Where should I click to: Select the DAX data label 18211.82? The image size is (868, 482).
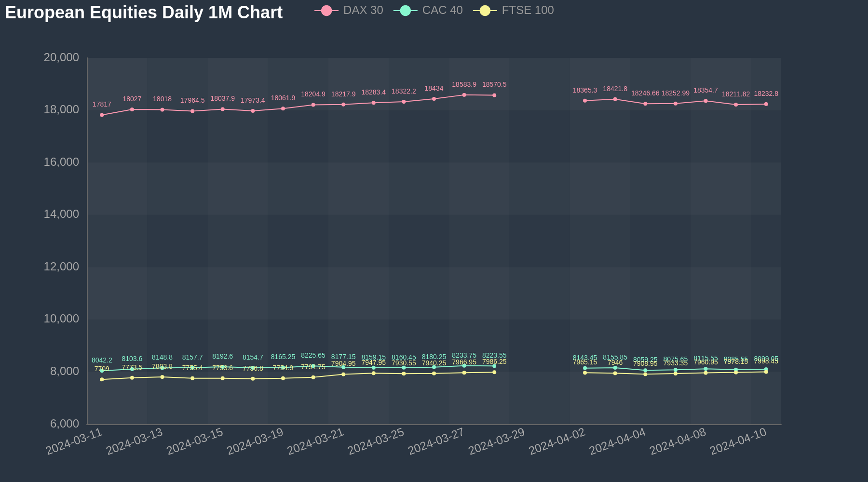[736, 94]
